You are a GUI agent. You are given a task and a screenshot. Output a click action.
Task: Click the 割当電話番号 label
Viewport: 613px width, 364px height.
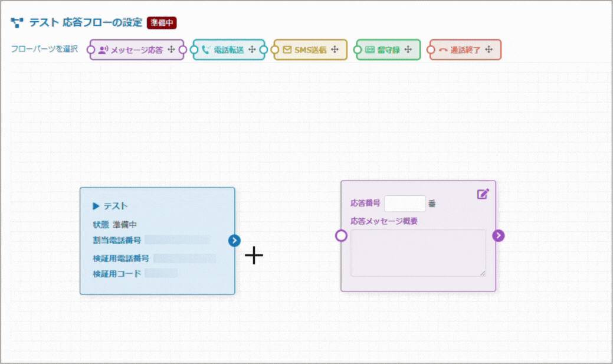click(x=116, y=240)
